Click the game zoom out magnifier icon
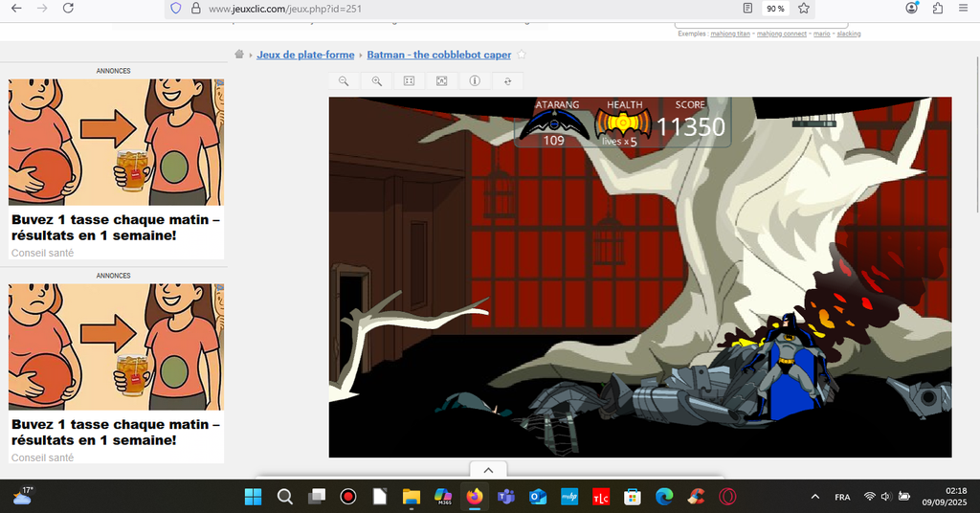 (344, 81)
